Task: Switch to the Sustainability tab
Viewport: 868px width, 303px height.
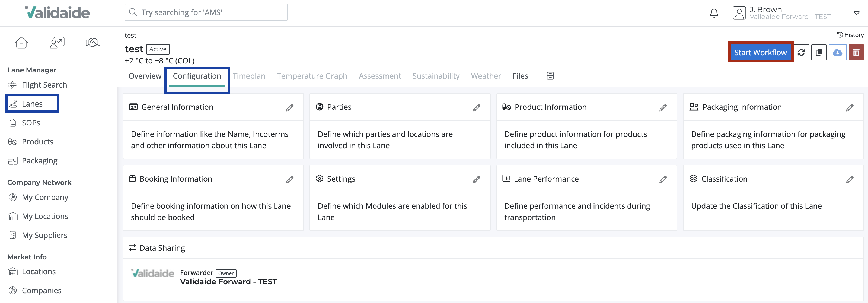Action: coord(436,76)
